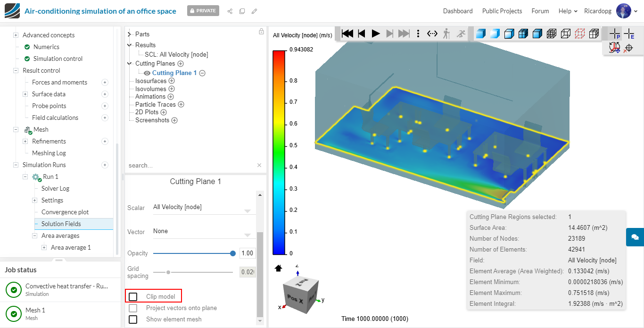
Task: Open the chat support bubble
Action: [x=635, y=237]
